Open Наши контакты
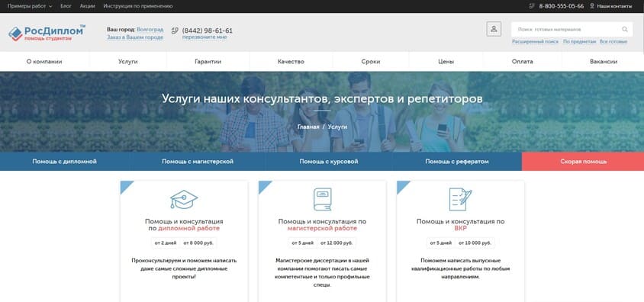Screen dimensions: 644x302 coord(614,6)
